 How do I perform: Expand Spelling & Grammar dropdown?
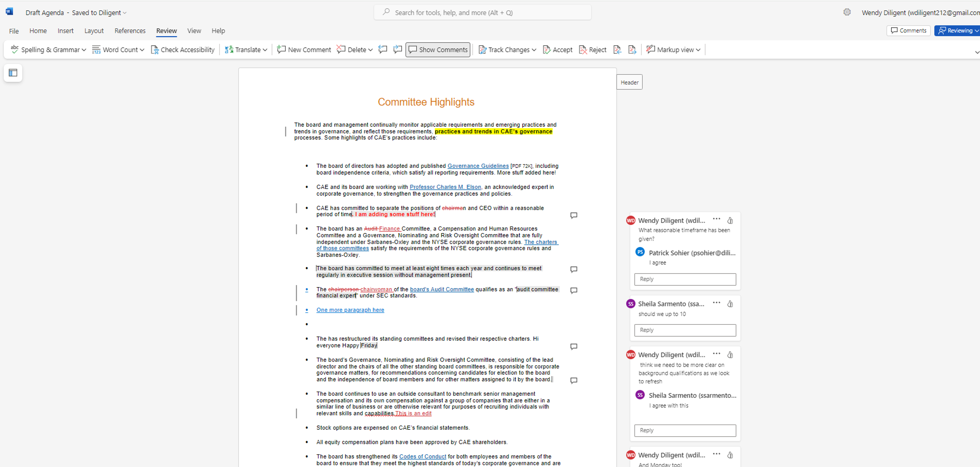tap(84, 50)
